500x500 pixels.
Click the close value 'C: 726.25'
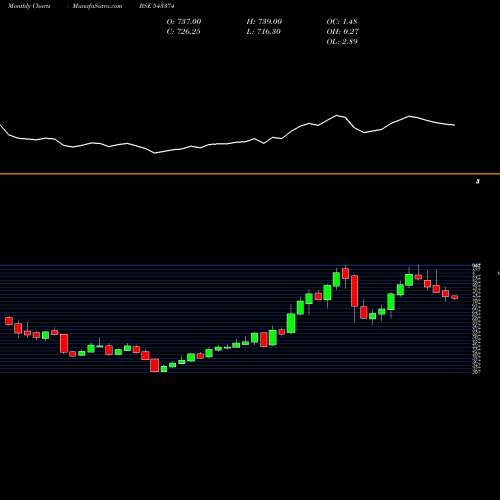(183, 32)
